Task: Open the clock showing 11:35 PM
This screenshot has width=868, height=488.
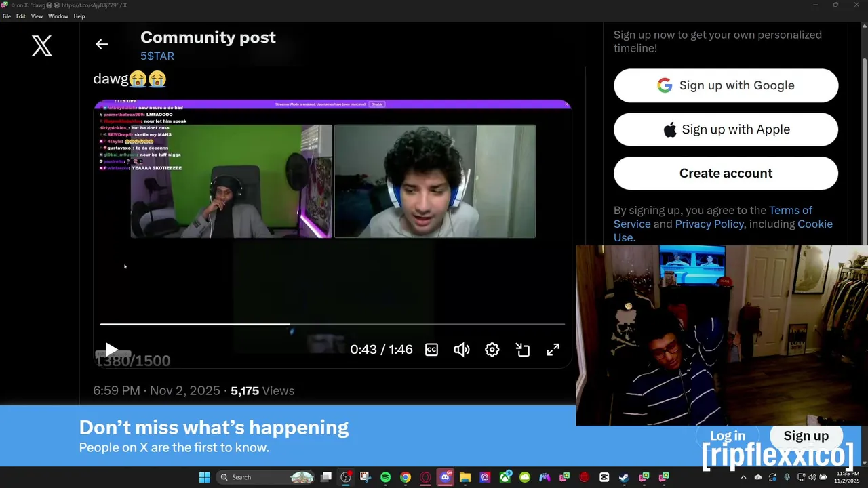Action: (x=848, y=477)
